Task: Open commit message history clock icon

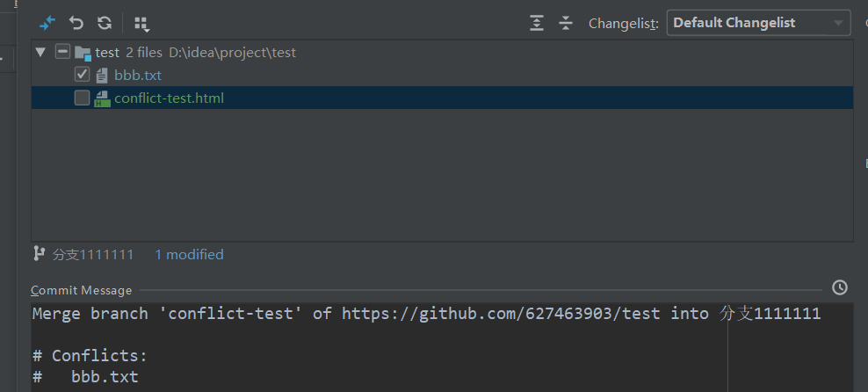Action: click(840, 287)
